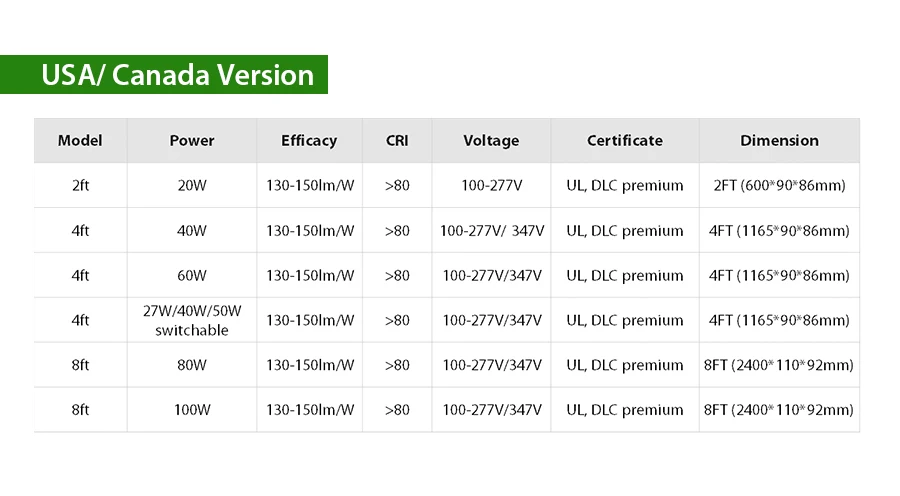This screenshot has width=900, height=496.
Task: Click the 2FT (600*90*86mm) dimension cell
Action: coord(779,186)
